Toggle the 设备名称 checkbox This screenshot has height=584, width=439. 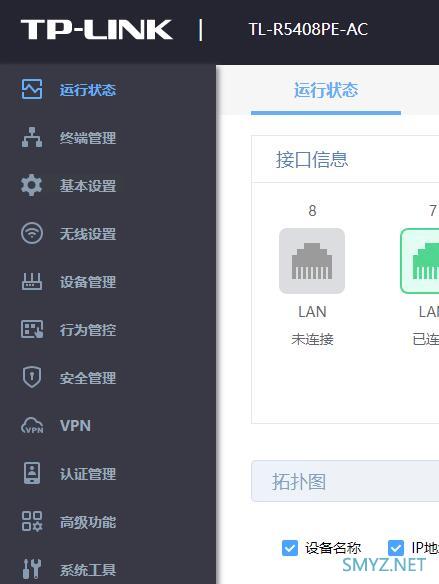click(x=290, y=548)
